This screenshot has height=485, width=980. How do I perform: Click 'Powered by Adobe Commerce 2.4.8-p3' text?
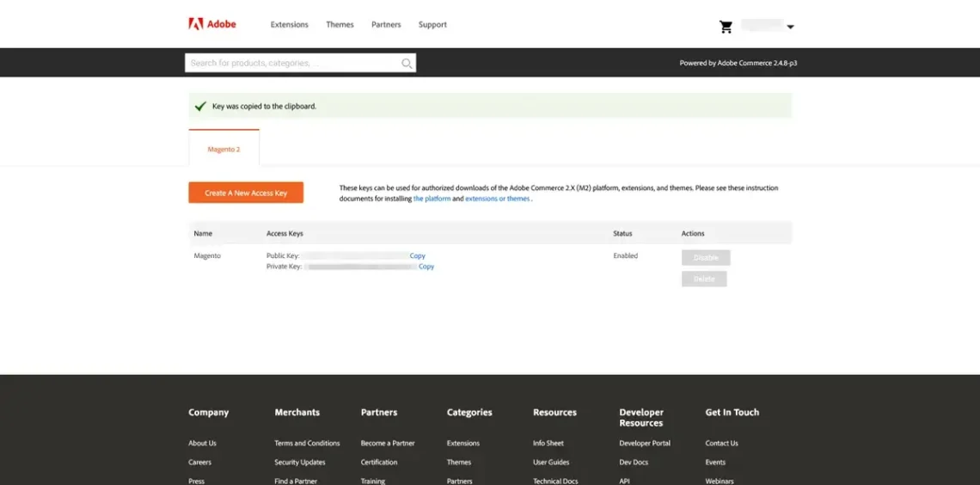pyautogui.click(x=738, y=63)
